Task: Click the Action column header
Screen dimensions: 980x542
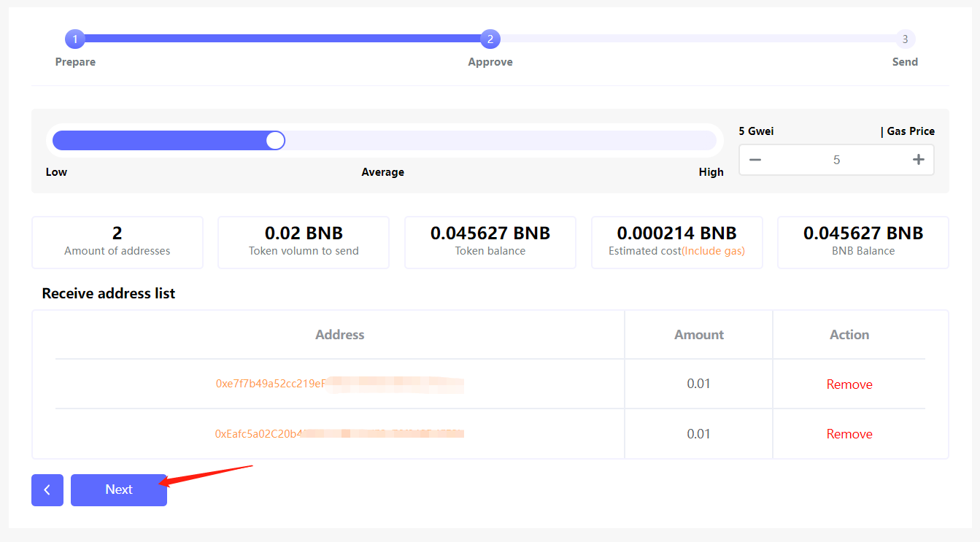Action: click(x=849, y=335)
